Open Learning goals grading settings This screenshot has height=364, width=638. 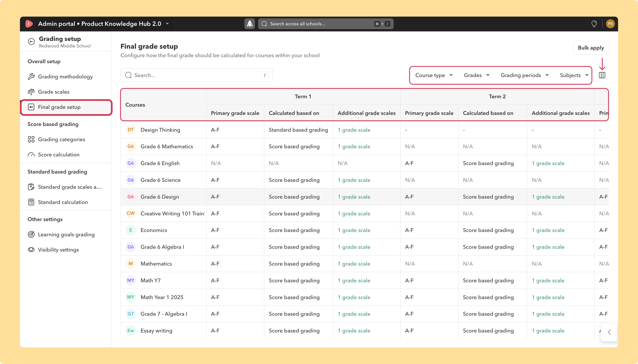(66, 235)
